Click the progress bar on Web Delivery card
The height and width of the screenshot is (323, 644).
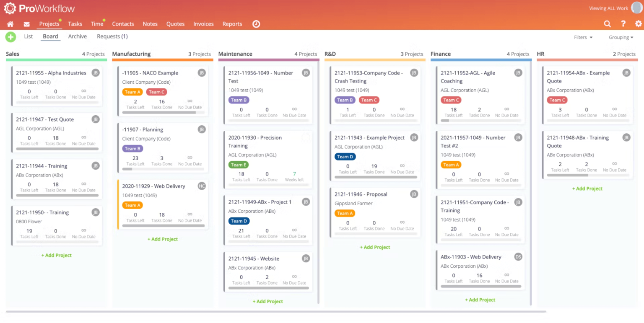pyautogui.click(x=163, y=226)
